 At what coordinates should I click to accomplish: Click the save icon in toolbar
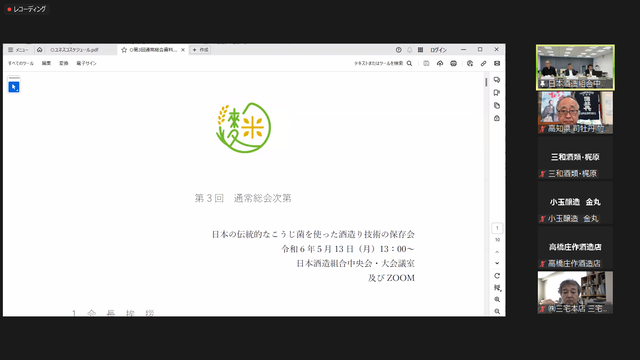426,63
